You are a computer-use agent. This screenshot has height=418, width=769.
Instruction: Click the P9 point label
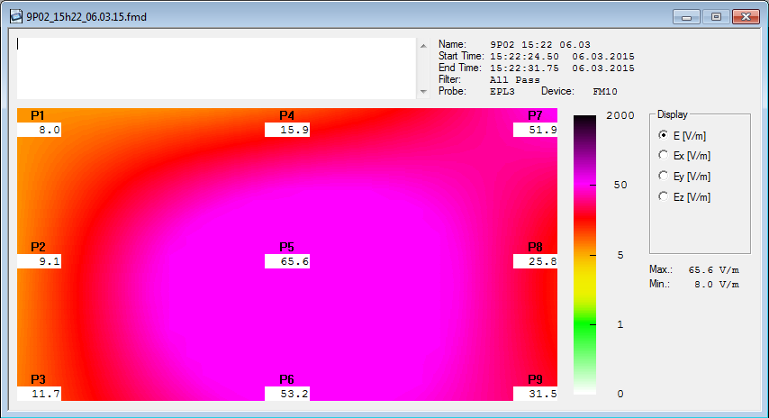(x=535, y=379)
